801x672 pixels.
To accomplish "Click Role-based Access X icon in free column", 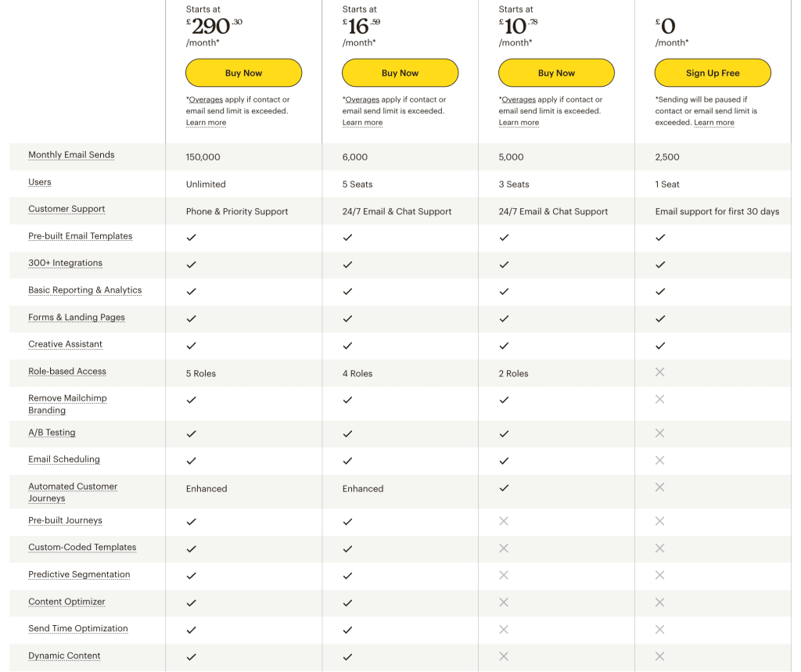I will [x=660, y=372].
